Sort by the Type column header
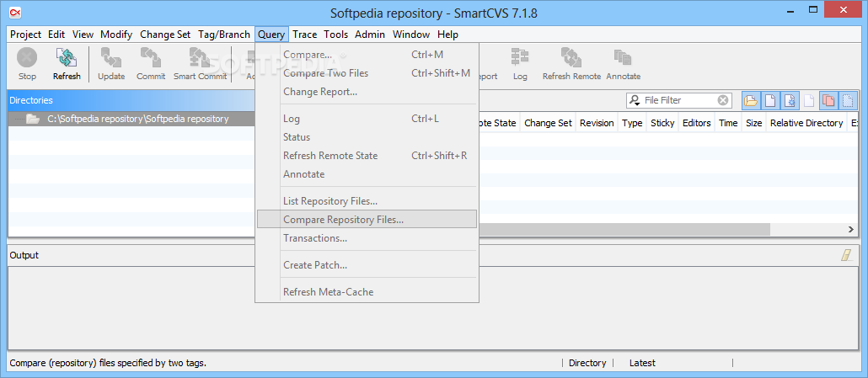 632,123
